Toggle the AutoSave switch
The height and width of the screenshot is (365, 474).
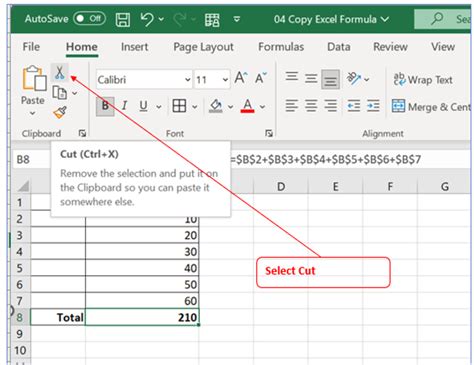point(89,19)
